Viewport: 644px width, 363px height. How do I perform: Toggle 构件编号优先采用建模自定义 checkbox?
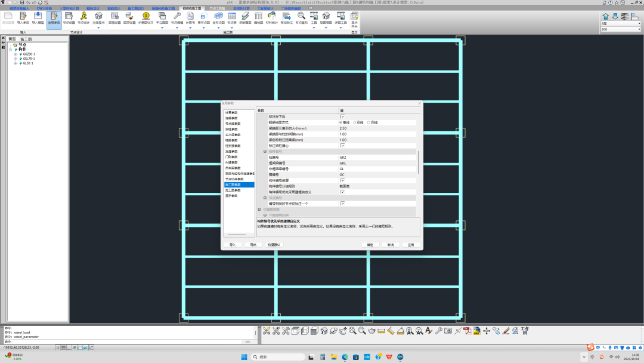click(342, 192)
